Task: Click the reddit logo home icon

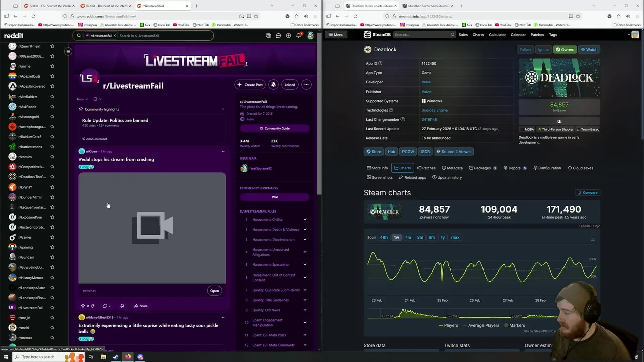Action: (x=14, y=35)
